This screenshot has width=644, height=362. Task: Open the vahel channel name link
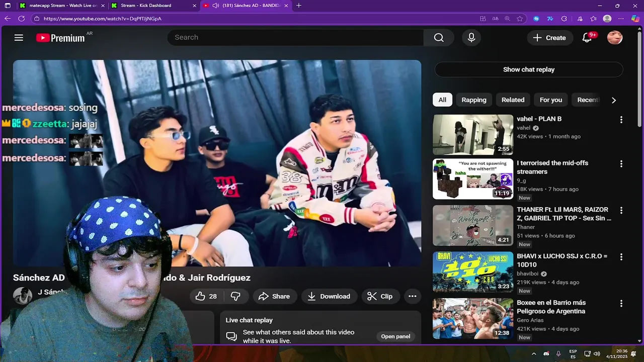pyautogui.click(x=524, y=128)
